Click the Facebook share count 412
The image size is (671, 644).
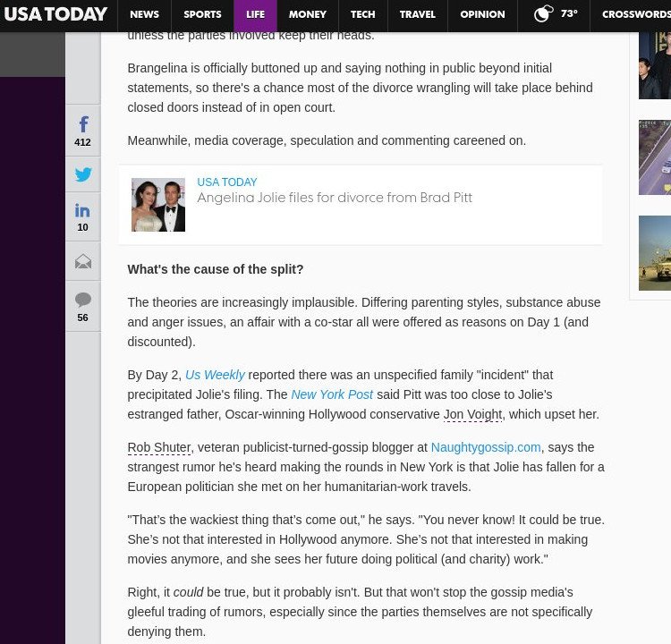coord(82,142)
